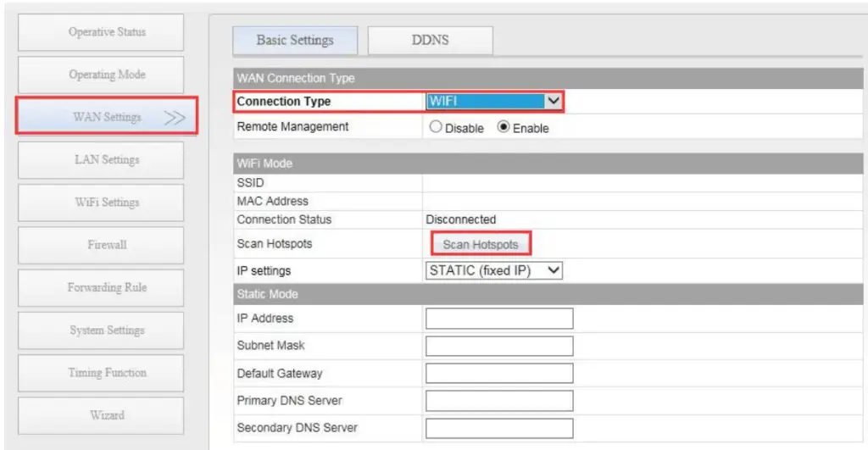
Task: Click the Primary DNS Server field
Action: (x=499, y=401)
